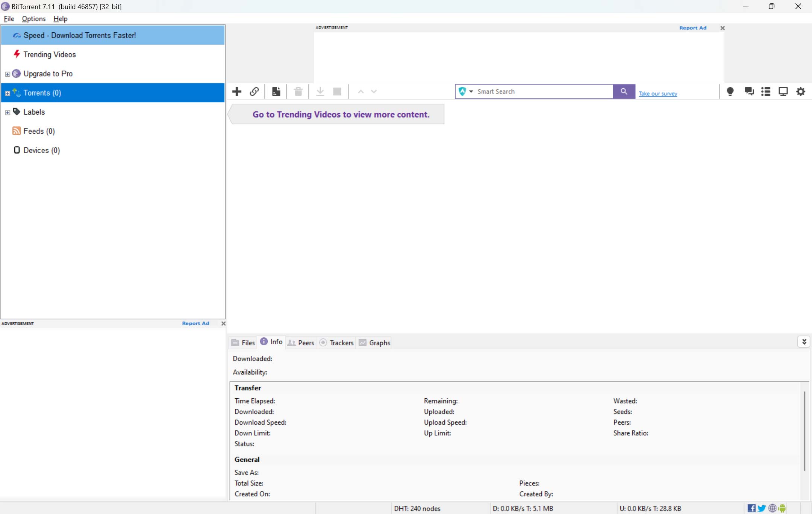Select Speed - Download Torrents Faster item
Viewport: 812px width, 514px height.
(x=113, y=35)
